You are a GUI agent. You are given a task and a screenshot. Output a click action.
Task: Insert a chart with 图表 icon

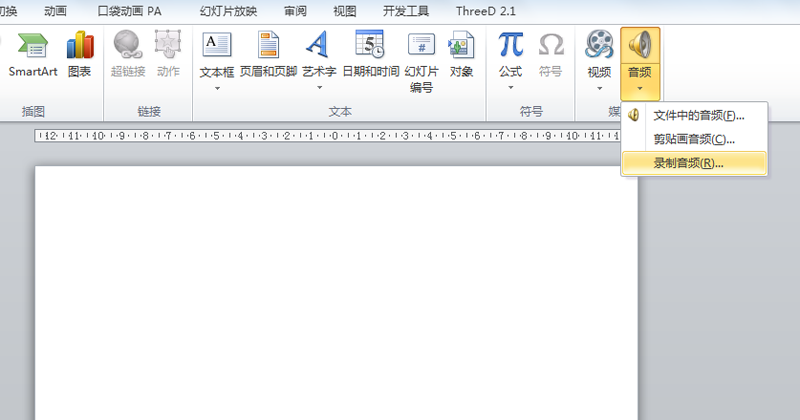[x=79, y=46]
